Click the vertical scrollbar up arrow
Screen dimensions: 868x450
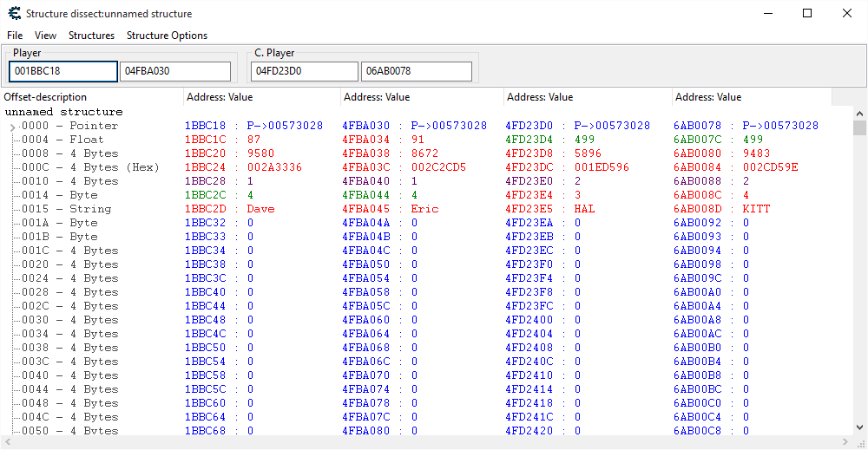pos(859,114)
